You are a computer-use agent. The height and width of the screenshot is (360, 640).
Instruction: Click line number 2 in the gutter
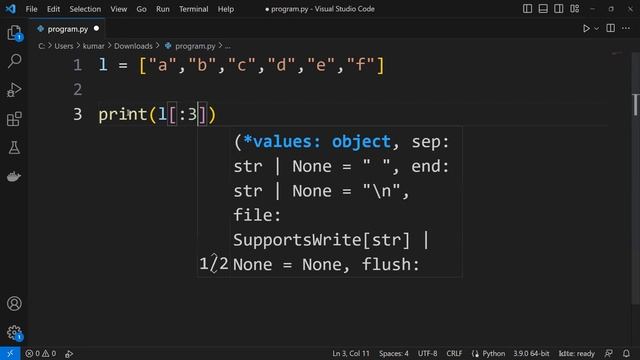(78, 90)
